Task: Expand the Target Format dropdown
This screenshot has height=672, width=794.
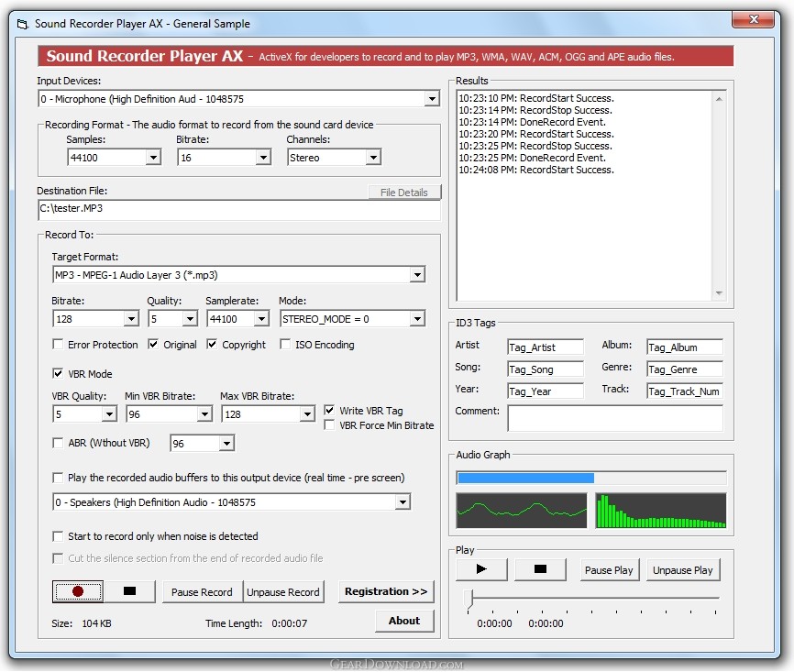Action: click(417, 275)
